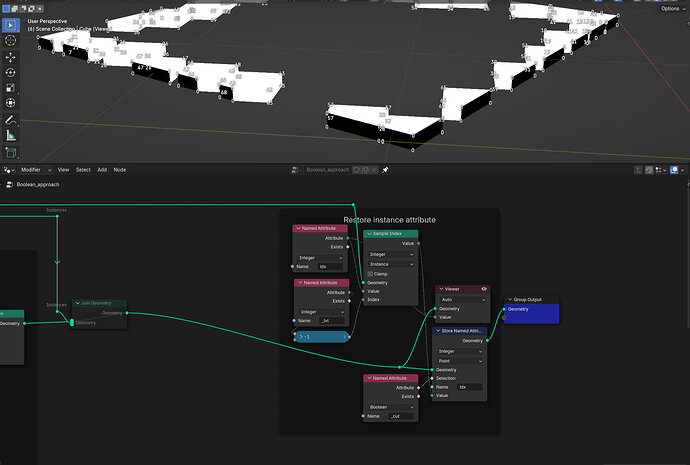Choose the Scale tool
Screen dimensions: 690x465
(x=11, y=88)
